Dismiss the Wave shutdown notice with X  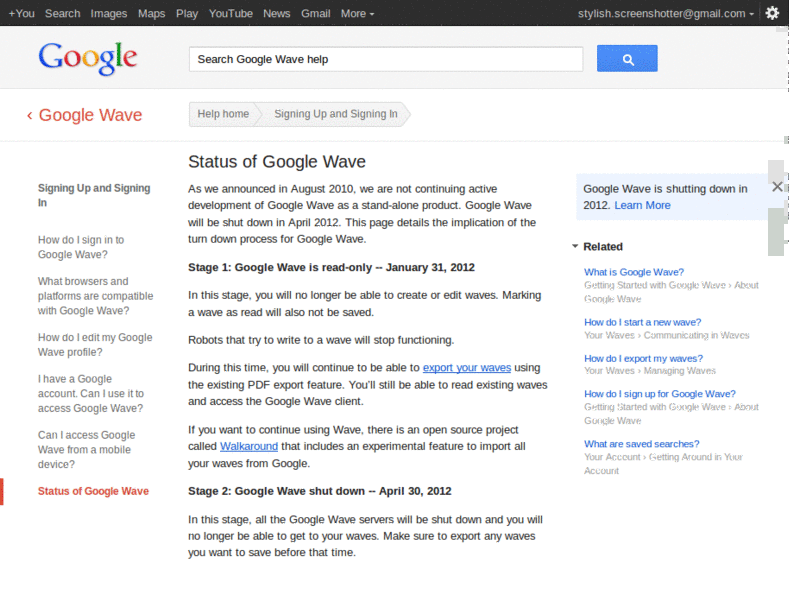click(x=777, y=187)
